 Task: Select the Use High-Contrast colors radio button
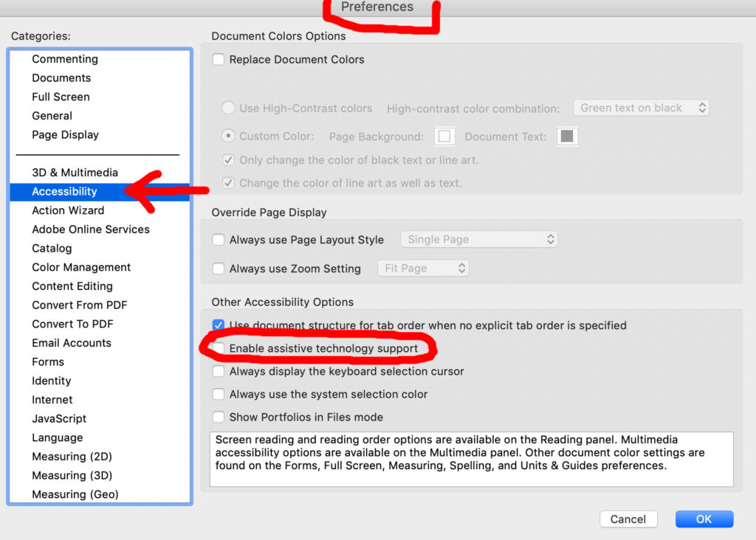(229, 108)
